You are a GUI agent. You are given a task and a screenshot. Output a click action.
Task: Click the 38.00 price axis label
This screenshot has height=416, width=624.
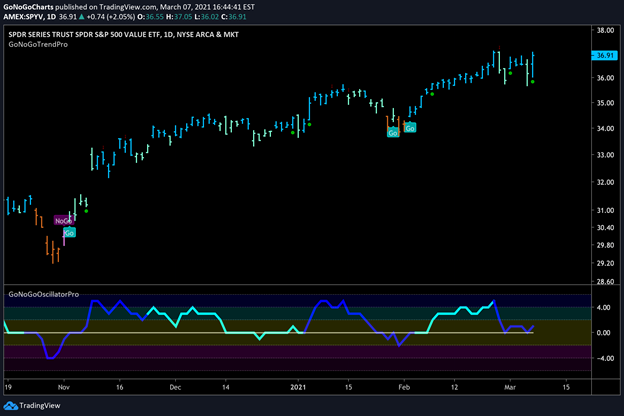pos(605,30)
